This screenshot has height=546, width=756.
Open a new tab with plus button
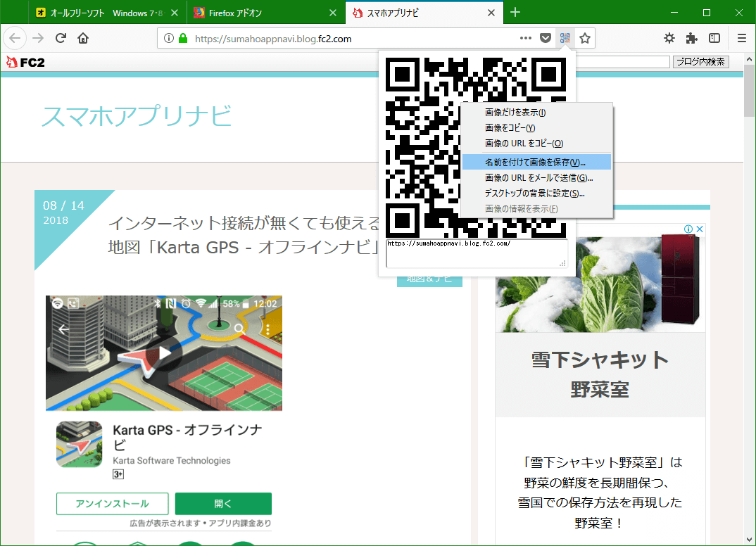[515, 12]
